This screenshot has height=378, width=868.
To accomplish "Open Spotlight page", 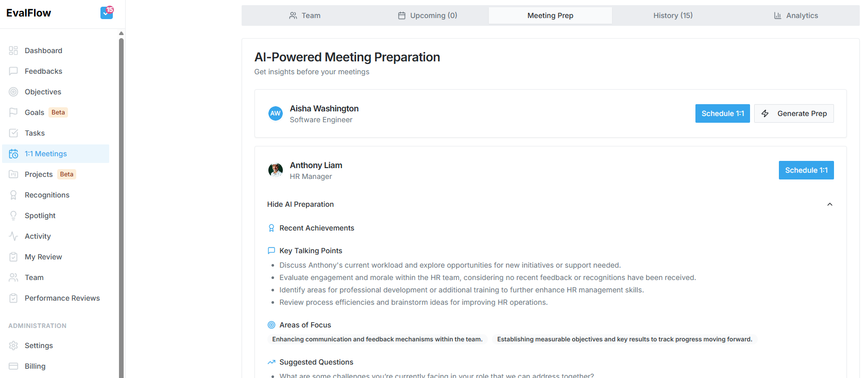I will (56, 216).
